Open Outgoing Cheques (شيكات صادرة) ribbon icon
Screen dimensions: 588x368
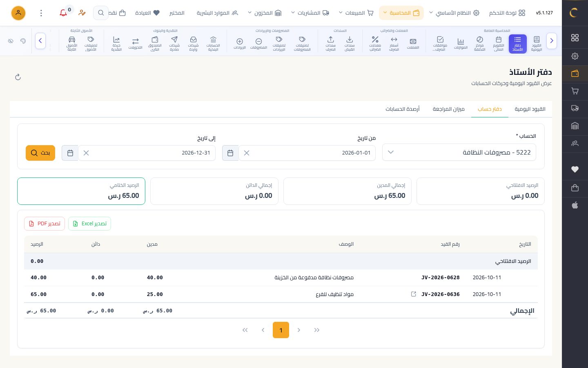(174, 44)
